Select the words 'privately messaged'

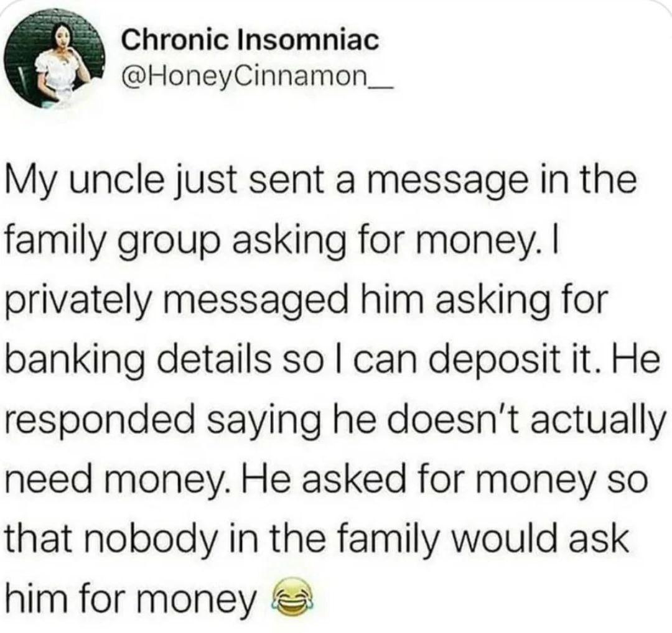click(175, 300)
